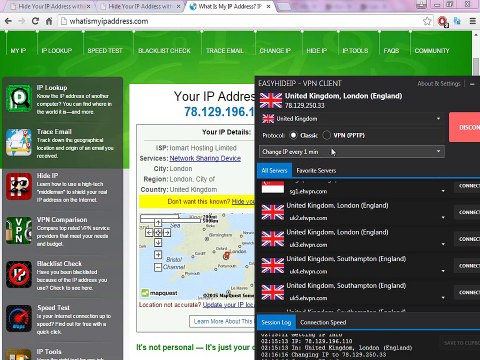This screenshot has height=360, width=480.
Task: Click the browser forward arrow
Action: (21, 21)
